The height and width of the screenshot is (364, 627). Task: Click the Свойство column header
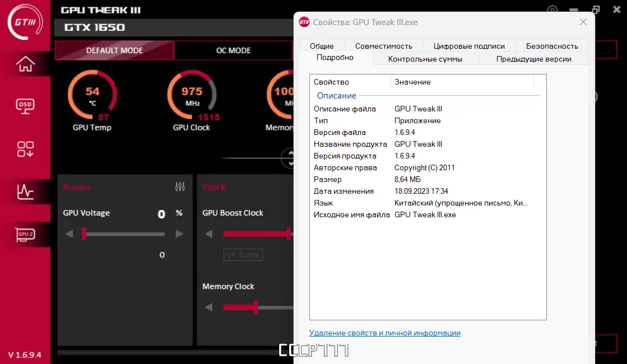350,82
